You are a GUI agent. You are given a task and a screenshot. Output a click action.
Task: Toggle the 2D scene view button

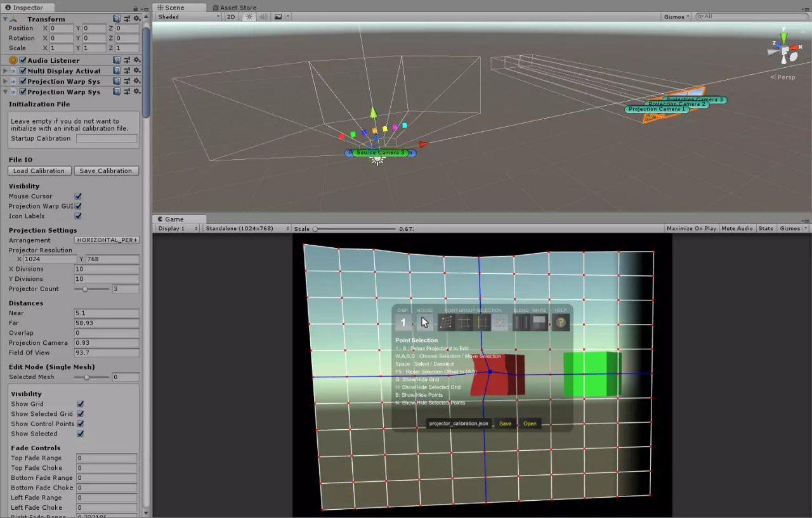(231, 16)
